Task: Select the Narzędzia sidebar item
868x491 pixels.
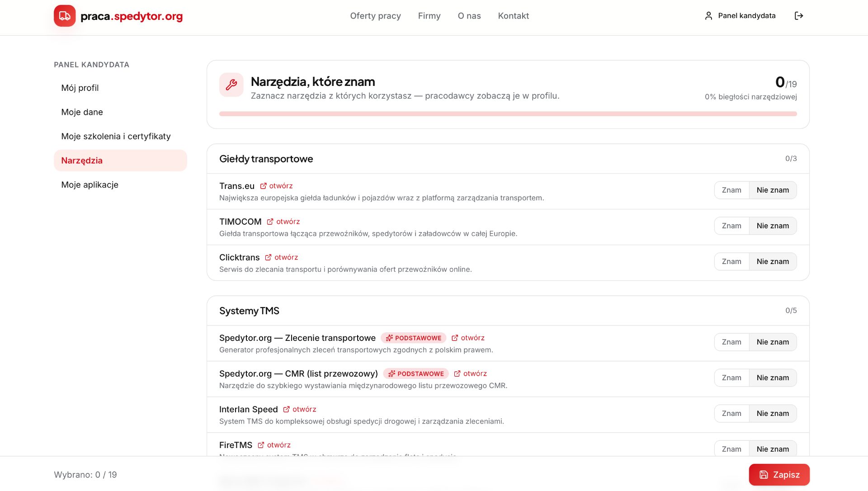Action: click(120, 161)
